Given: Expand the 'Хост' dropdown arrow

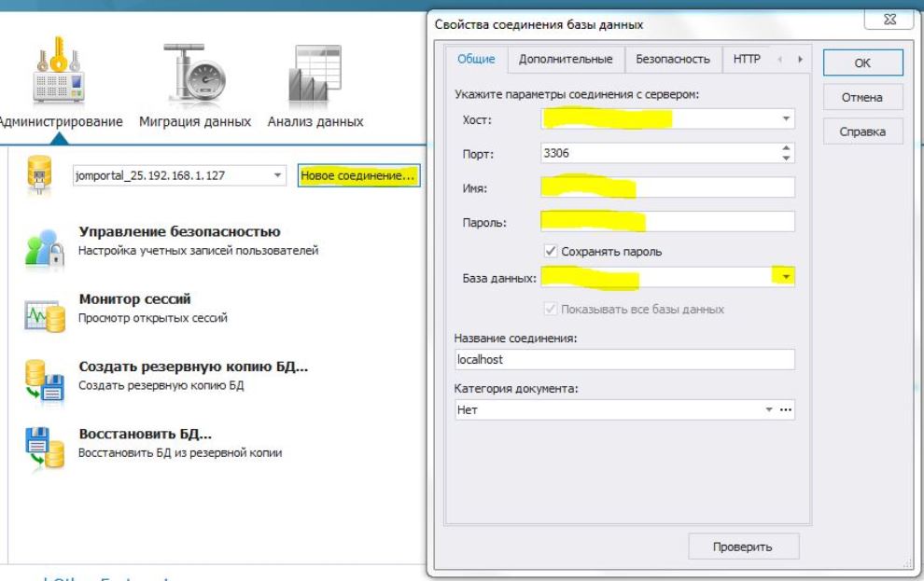Looking at the screenshot, I should (786, 119).
